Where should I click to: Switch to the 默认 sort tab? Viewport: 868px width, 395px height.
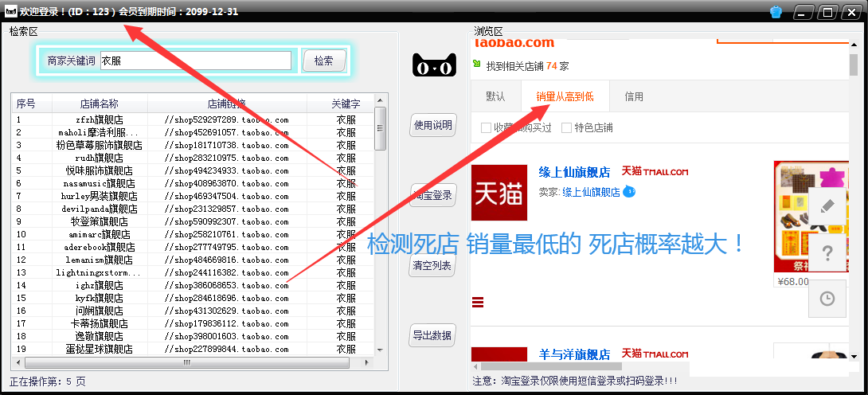(x=495, y=96)
